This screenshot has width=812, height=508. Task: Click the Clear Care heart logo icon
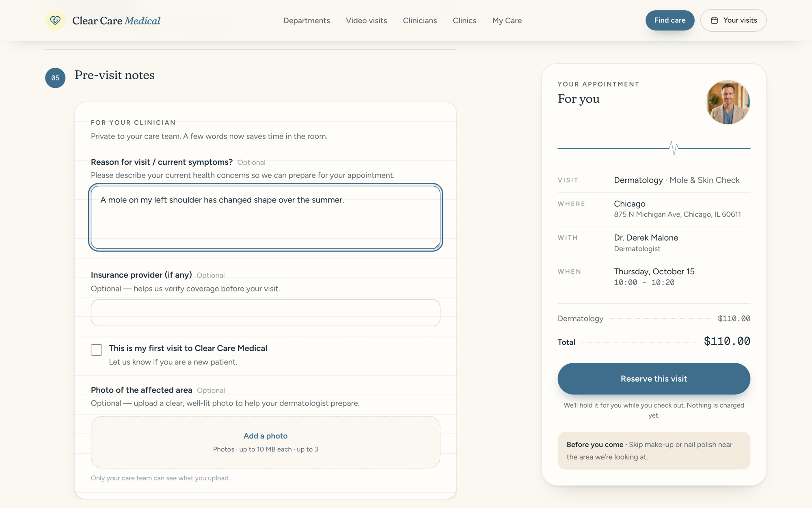[55, 20]
